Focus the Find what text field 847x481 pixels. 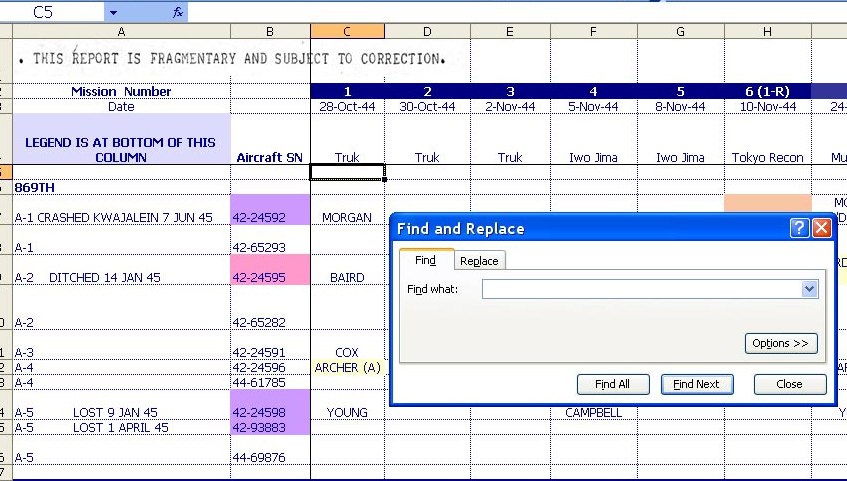point(641,289)
